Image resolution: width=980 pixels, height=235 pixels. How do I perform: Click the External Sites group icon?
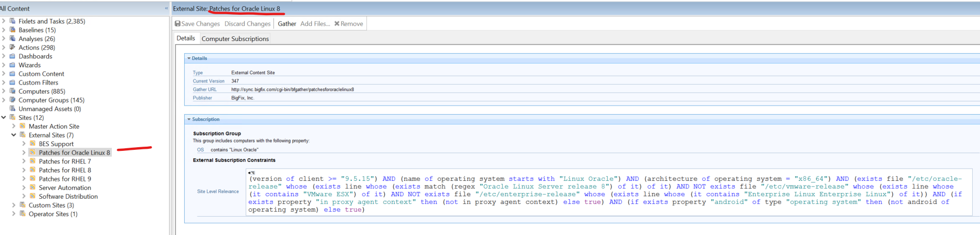tap(23, 135)
